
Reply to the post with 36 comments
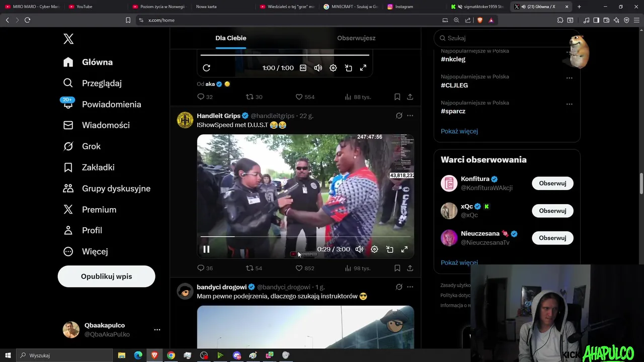point(205,268)
